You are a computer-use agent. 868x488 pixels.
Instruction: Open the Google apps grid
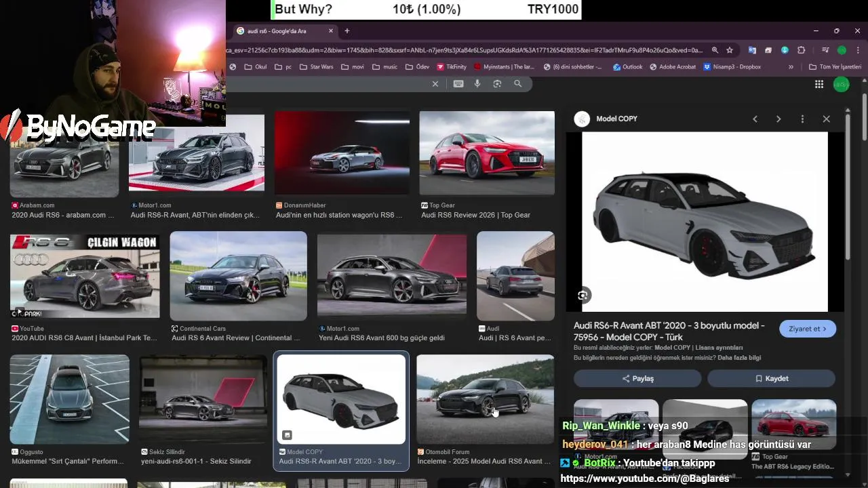coord(819,84)
